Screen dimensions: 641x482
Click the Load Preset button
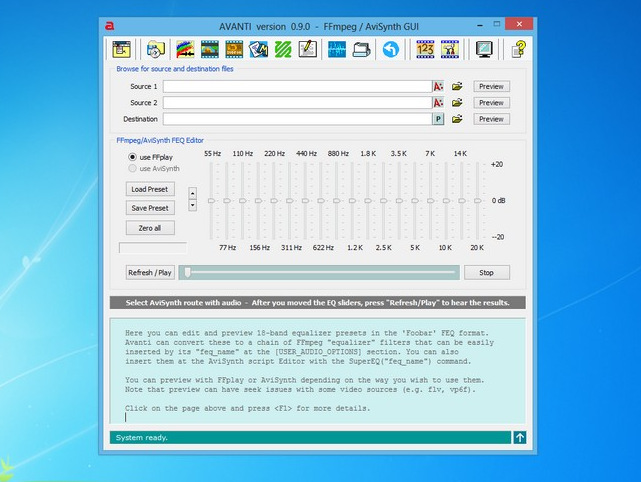pyautogui.click(x=150, y=189)
